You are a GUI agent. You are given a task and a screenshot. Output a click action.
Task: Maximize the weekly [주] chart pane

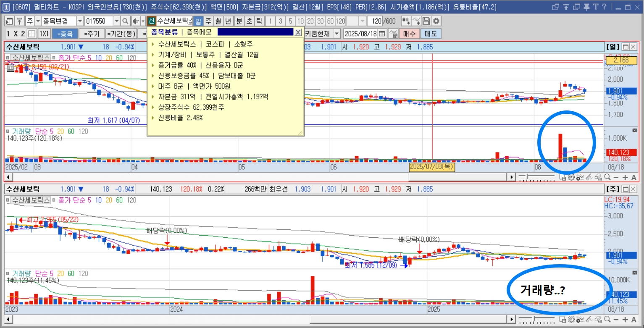coord(625,189)
